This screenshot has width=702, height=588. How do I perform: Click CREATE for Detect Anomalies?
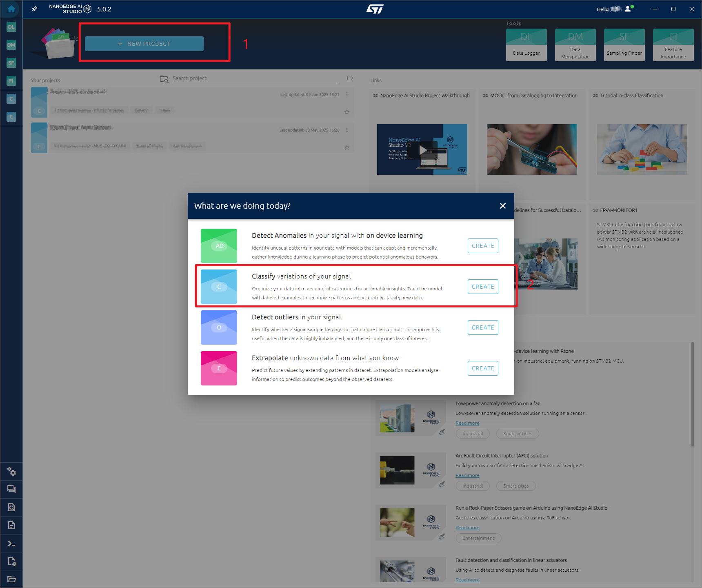click(x=483, y=246)
